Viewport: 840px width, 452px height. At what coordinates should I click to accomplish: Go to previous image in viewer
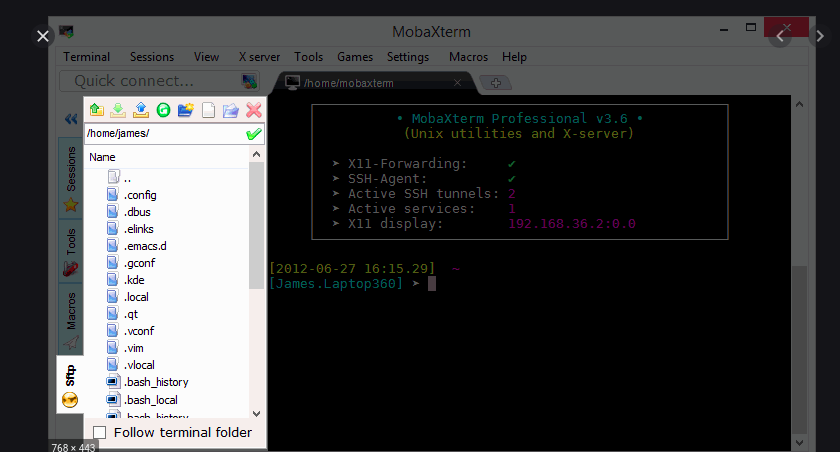[780, 36]
